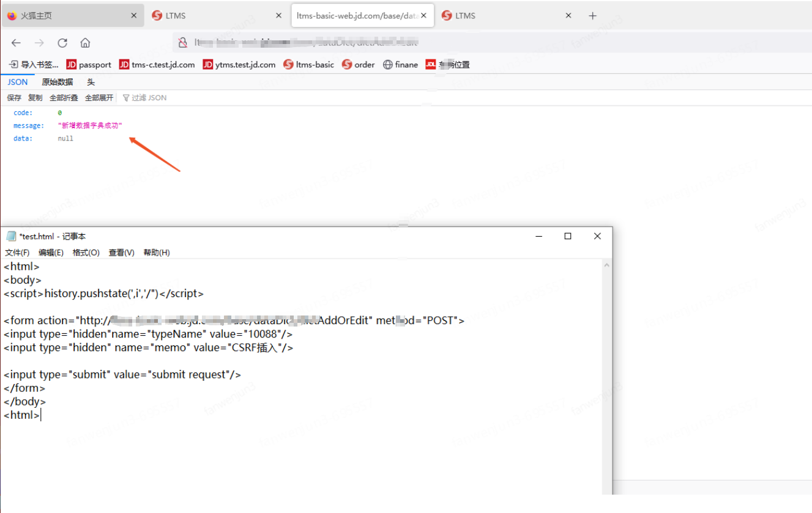
Task: Open the first LTMS browser tab
Action: click(218, 16)
